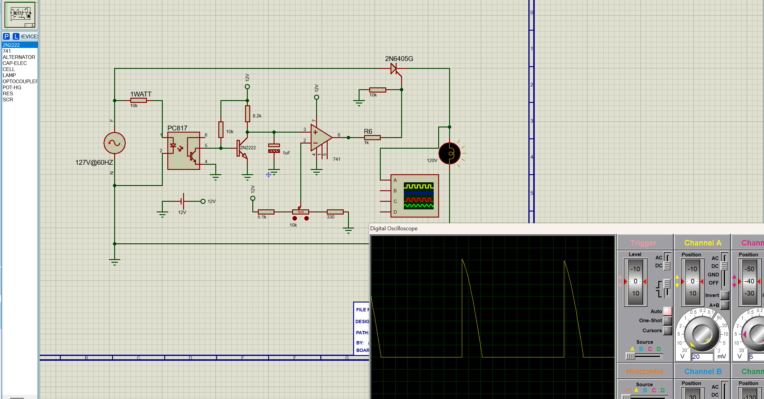The height and width of the screenshot is (399, 764).
Task: Click the 120V lamp symbol
Action: 449,153
